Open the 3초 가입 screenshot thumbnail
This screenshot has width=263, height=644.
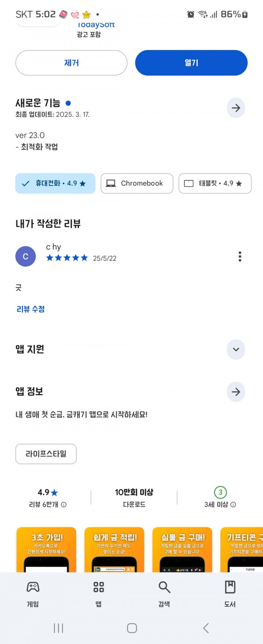click(x=46, y=550)
